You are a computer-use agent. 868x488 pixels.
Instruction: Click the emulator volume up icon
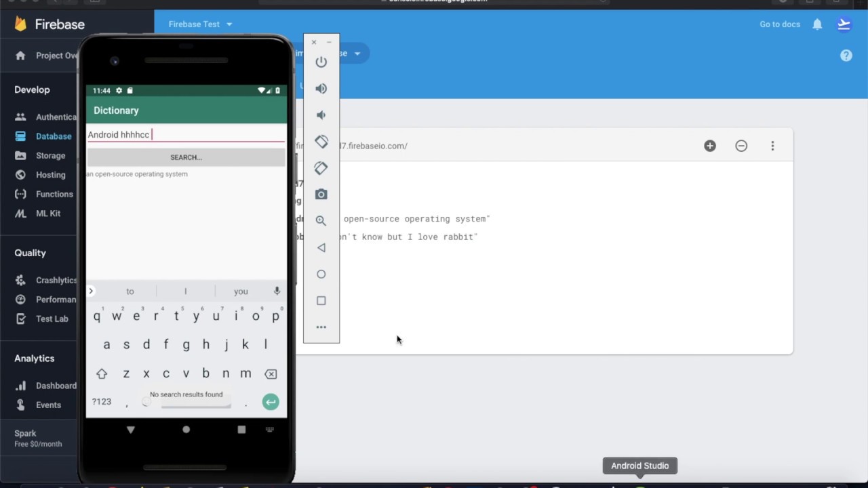(x=321, y=89)
